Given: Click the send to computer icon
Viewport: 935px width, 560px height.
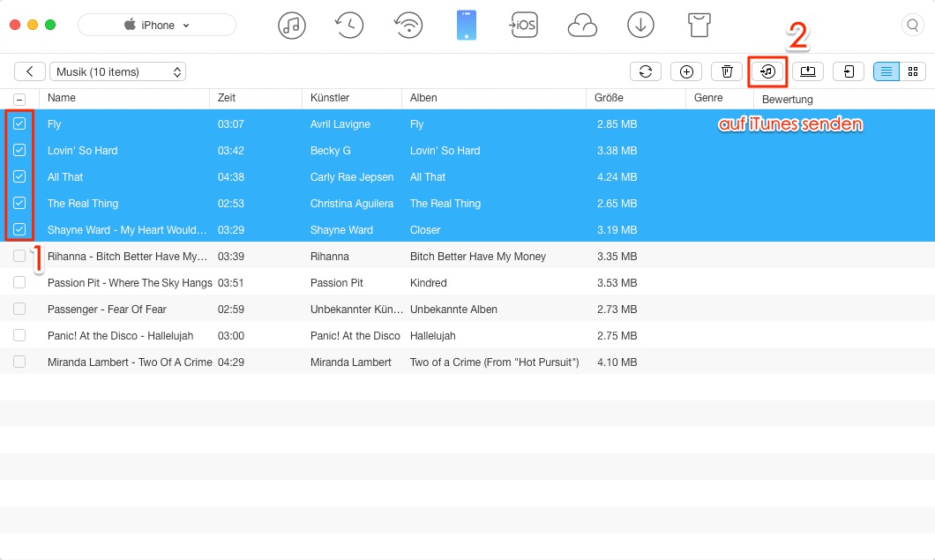Looking at the screenshot, I should point(808,71).
